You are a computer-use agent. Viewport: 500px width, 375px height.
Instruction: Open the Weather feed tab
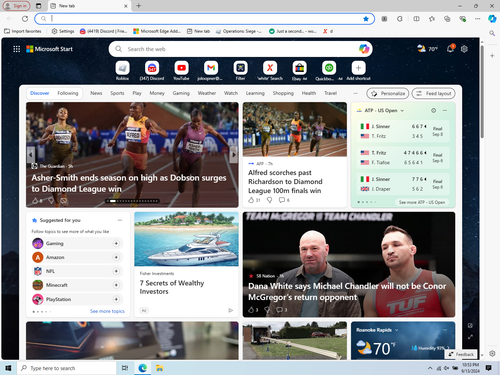click(207, 93)
